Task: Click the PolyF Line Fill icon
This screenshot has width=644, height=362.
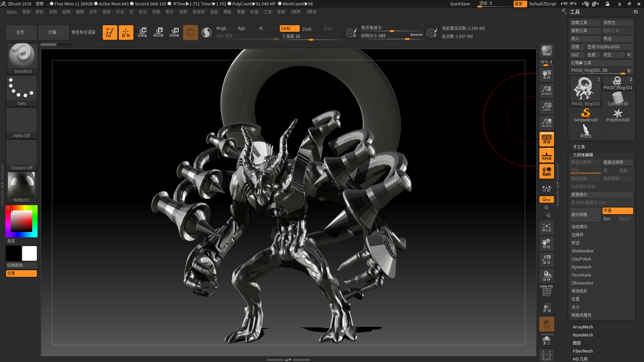Action: (x=546, y=291)
